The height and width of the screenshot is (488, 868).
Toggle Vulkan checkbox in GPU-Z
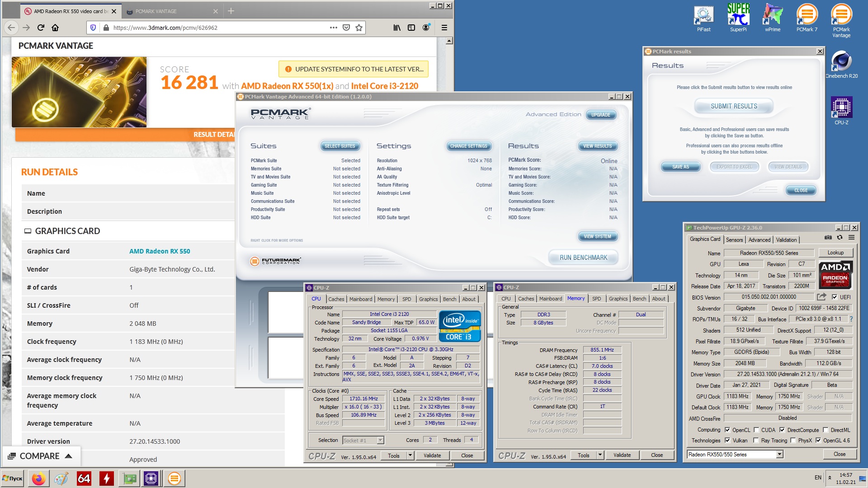click(x=727, y=440)
